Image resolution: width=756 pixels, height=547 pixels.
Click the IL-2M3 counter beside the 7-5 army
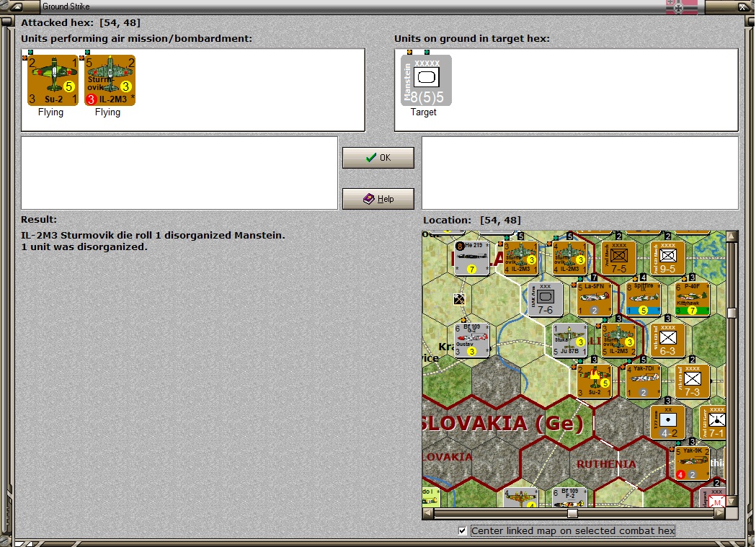click(x=569, y=257)
